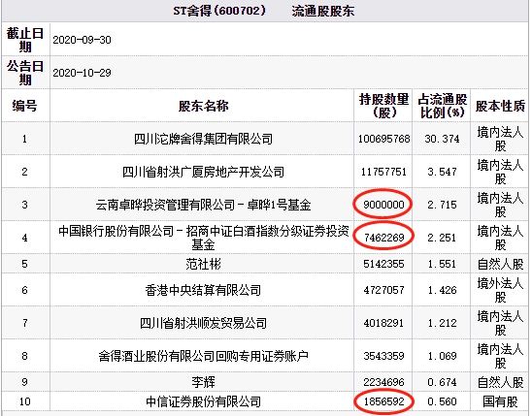Image resolution: width=532 pixels, height=416 pixels.
Task: Select shareholder 香港中央结算有限公司
Action: coord(203,290)
